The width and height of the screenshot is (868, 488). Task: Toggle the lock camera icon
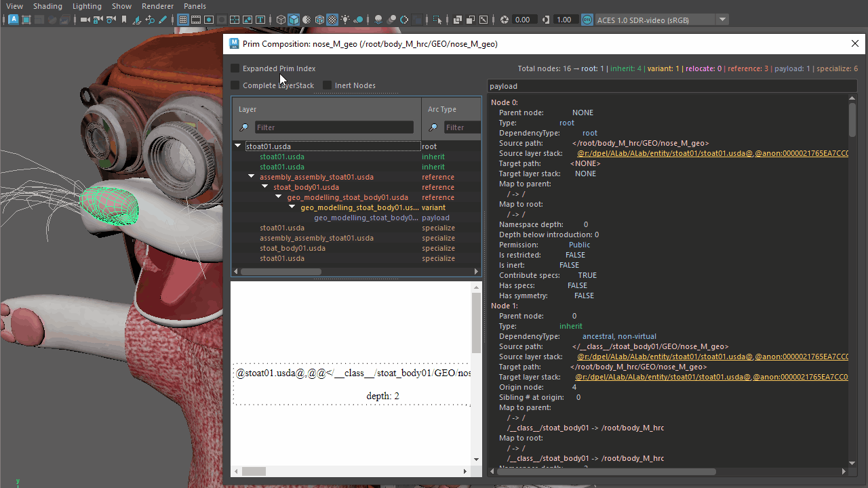click(98, 20)
